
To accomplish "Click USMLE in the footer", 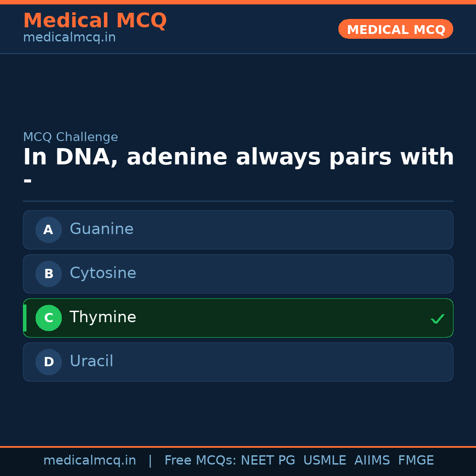I will [x=325, y=460].
